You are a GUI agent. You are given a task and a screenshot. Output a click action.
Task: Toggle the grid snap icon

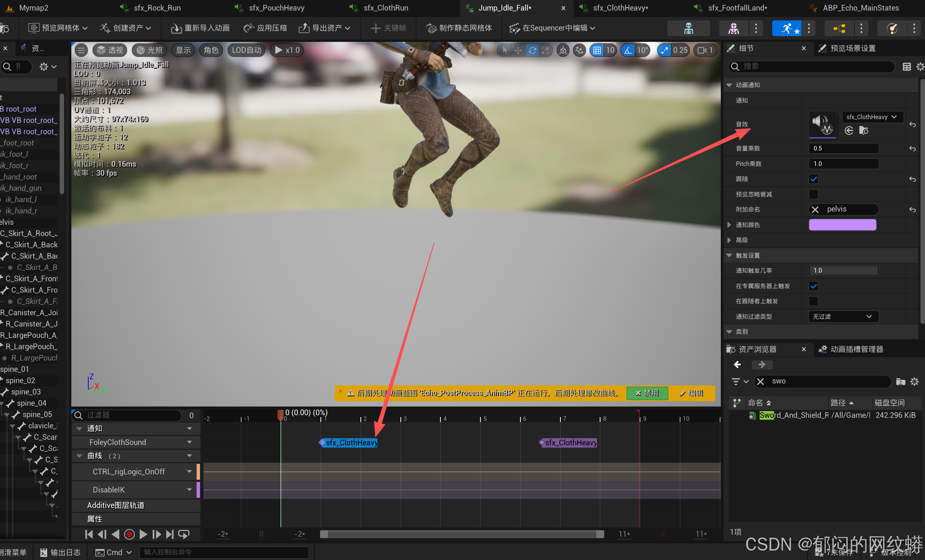tap(597, 50)
